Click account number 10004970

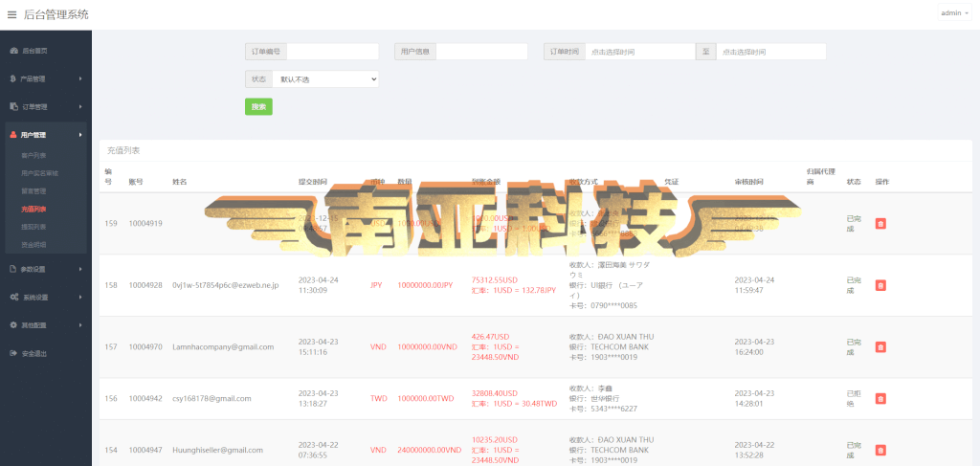coord(145,346)
